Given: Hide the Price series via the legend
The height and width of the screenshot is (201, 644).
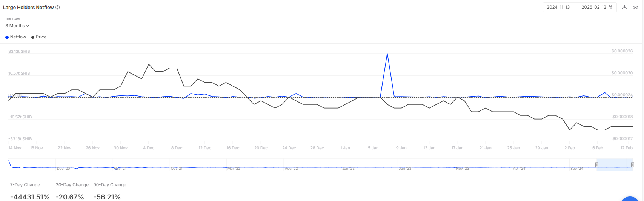Looking at the screenshot, I should (39, 37).
